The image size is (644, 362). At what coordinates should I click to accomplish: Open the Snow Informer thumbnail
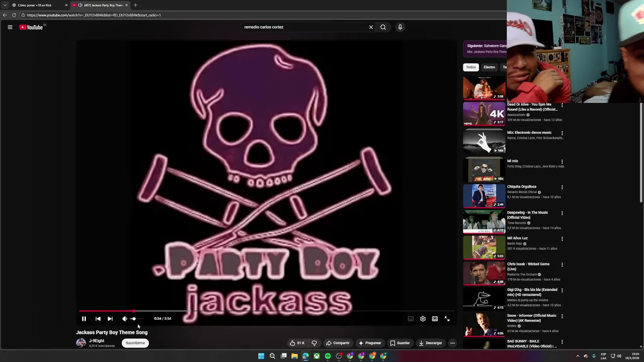484,324
